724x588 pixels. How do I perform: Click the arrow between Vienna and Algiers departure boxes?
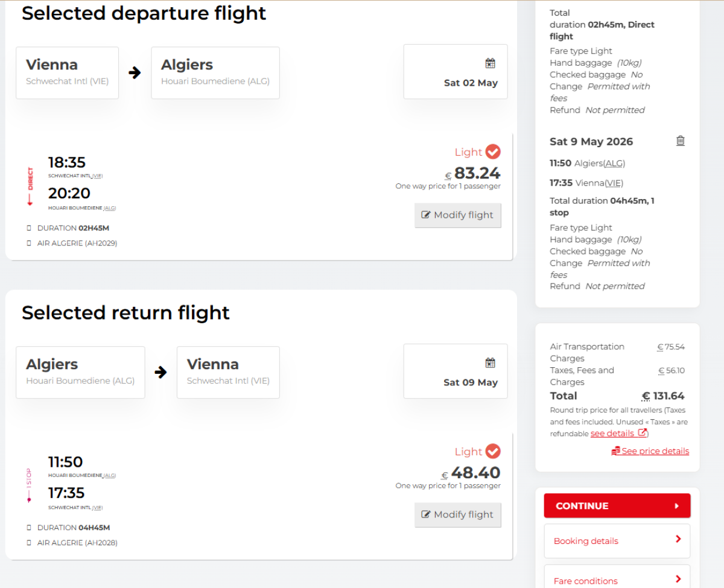coord(135,73)
